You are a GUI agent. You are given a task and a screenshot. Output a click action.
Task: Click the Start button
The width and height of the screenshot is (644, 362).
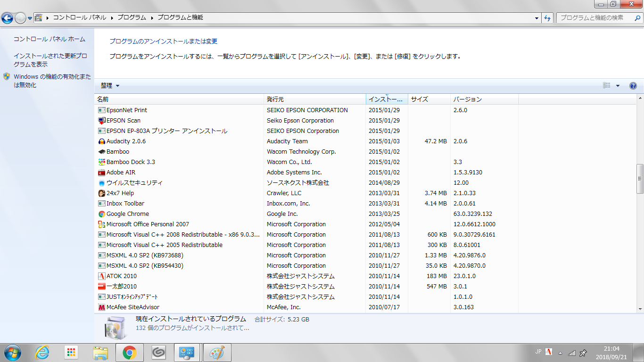[x=12, y=352]
